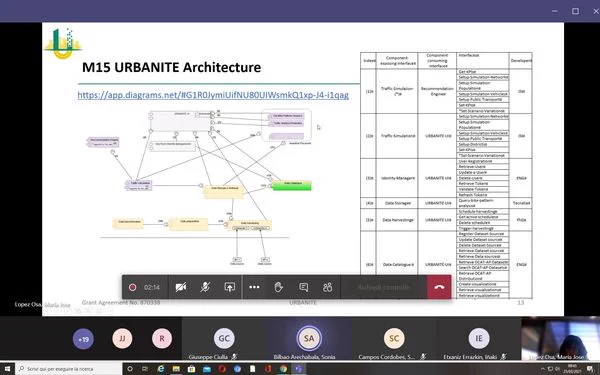600x375 pixels.
Task: Click the Windows taskbar search box
Action: click(x=69, y=369)
